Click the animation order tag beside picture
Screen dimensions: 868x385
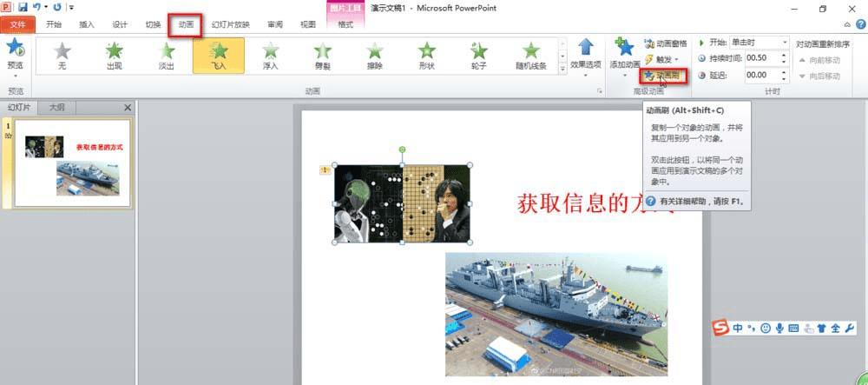[x=325, y=170]
